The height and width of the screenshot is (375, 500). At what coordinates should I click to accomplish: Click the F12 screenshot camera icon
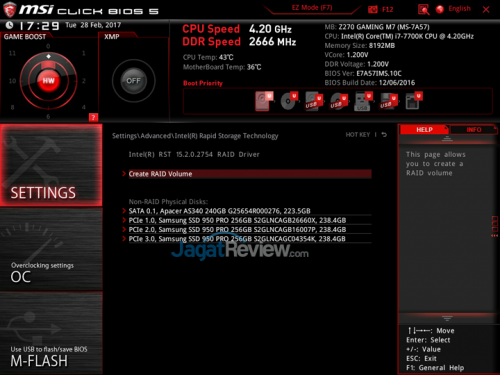coord(373,9)
